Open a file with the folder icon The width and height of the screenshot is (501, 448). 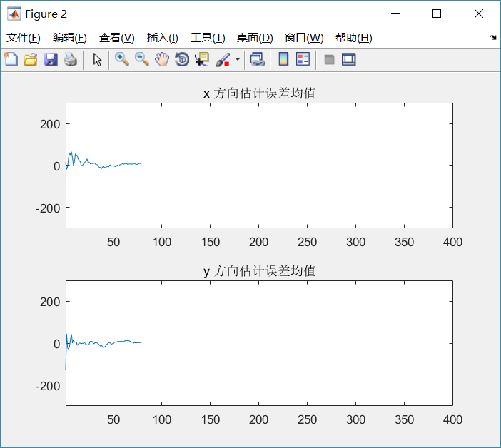31,59
